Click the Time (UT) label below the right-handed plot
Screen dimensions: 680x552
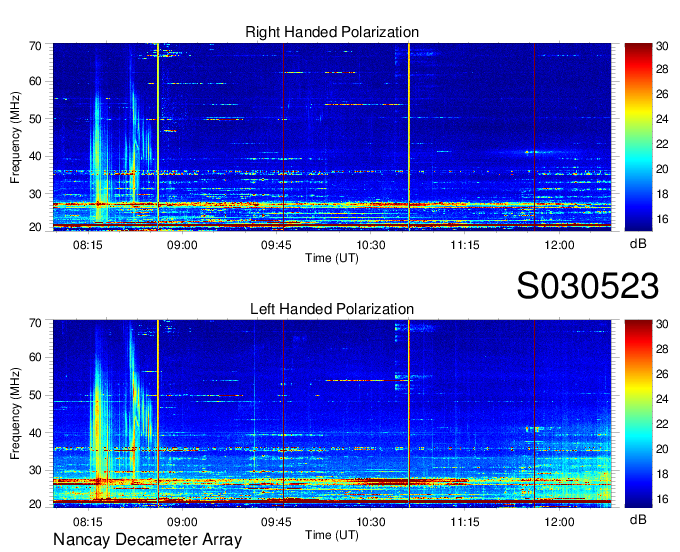[x=332, y=258]
